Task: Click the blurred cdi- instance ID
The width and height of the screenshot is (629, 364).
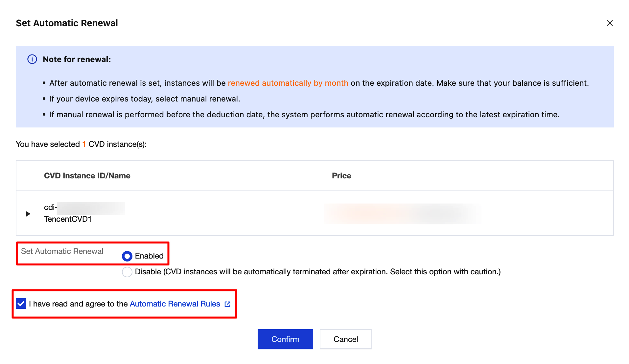Action: [84, 208]
